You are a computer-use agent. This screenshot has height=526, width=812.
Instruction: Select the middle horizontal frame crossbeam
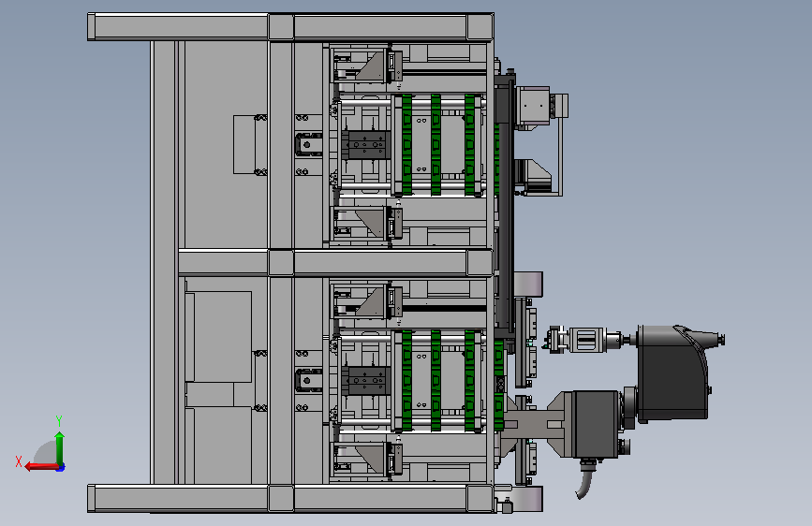coord(335,262)
